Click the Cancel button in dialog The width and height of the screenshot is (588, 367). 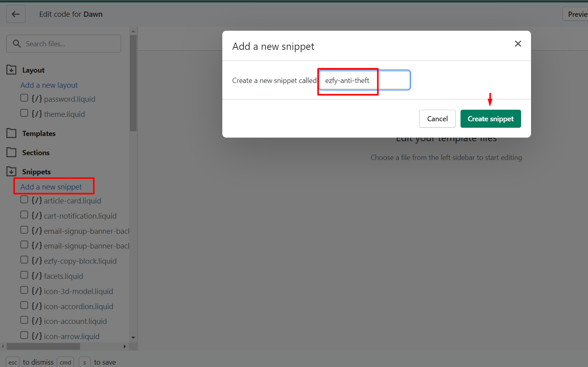(x=437, y=119)
